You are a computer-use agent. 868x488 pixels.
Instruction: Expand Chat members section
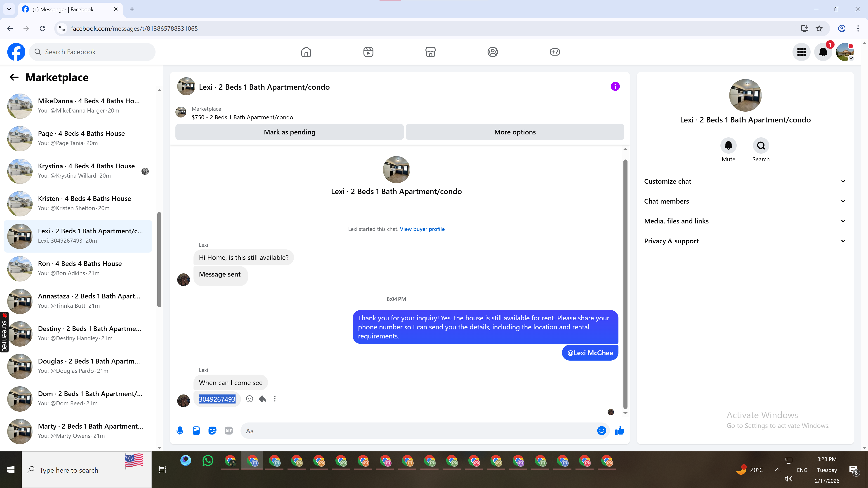click(745, 201)
